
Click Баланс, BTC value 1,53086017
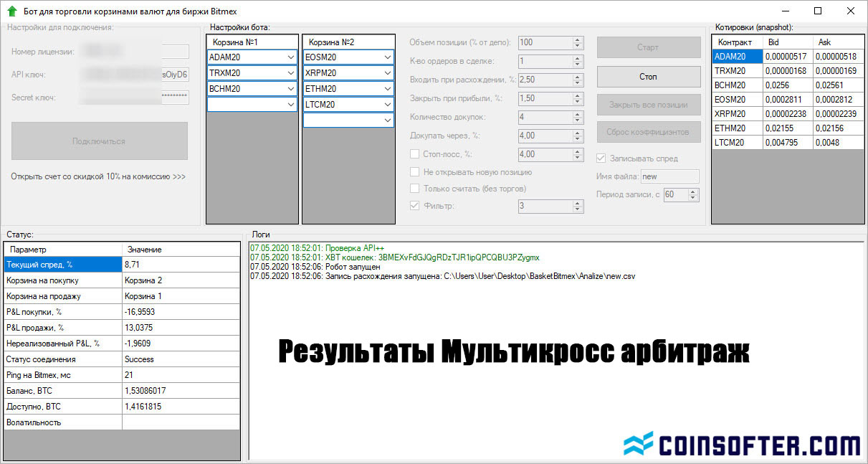pyautogui.click(x=181, y=391)
